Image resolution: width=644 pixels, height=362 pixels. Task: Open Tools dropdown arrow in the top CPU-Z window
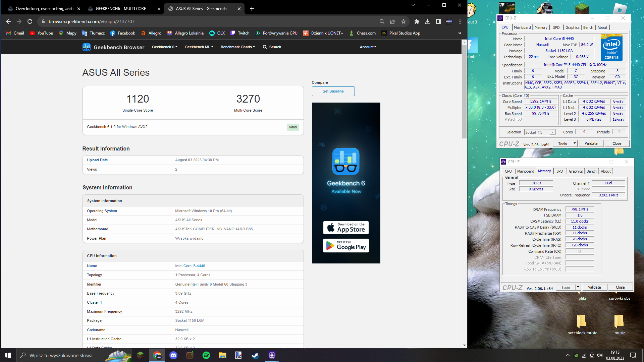(575, 143)
